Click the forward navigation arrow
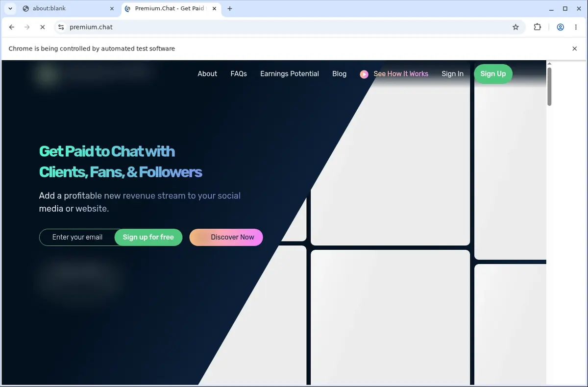Image resolution: width=588 pixels, height=387 pixels. (x=27, y=27)
